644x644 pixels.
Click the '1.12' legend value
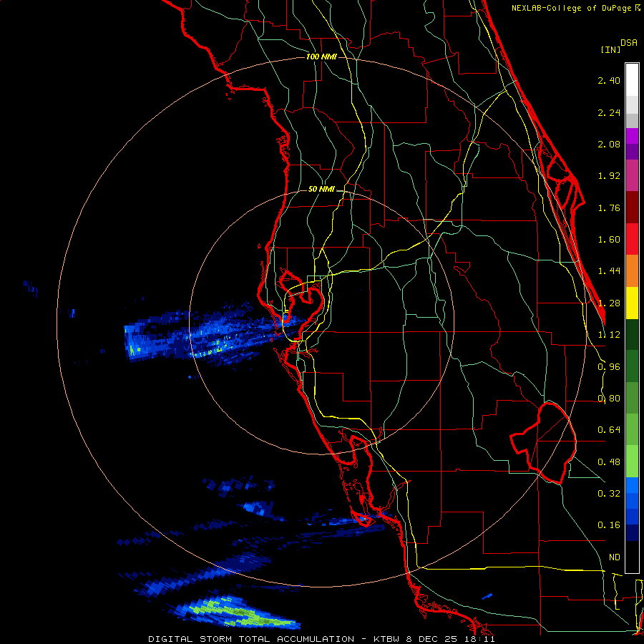point(609,335)
